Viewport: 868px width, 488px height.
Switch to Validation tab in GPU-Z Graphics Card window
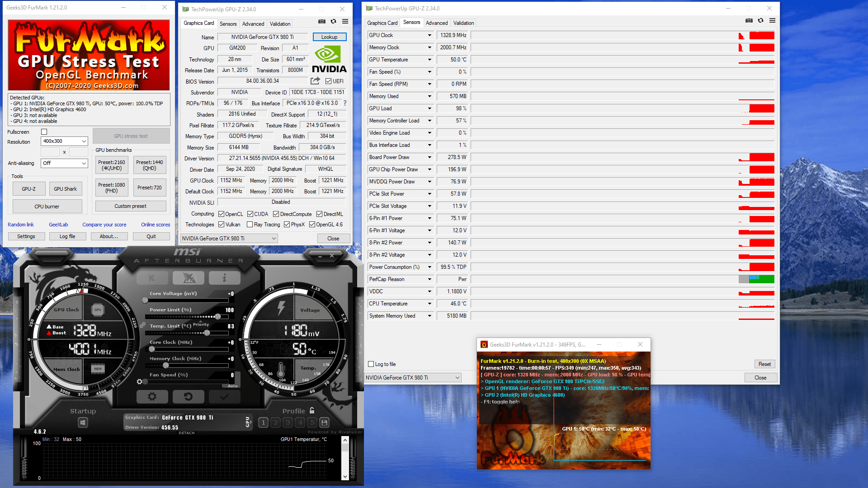click(x=280, y=24)
